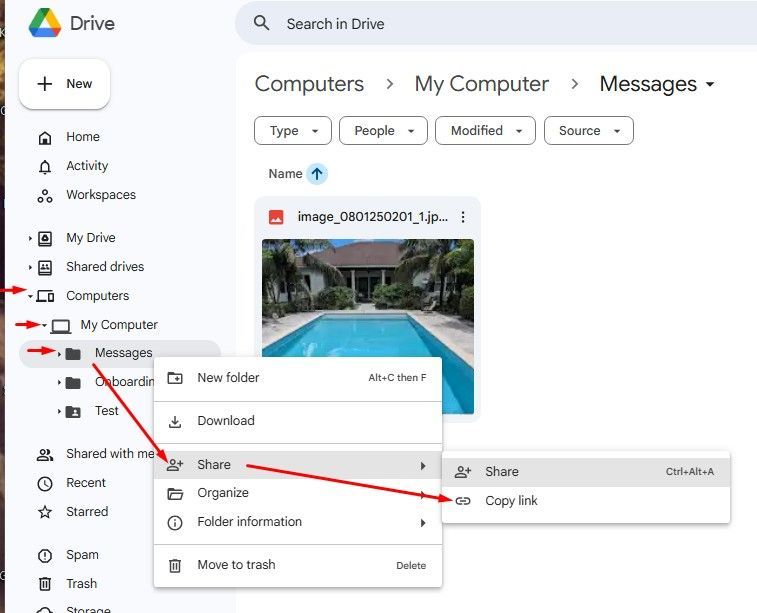Image resolution: width=757 pixels, height=613 pixels.
Task: Expand the Onboarding folder tree node
Action: tap(59, 383)
